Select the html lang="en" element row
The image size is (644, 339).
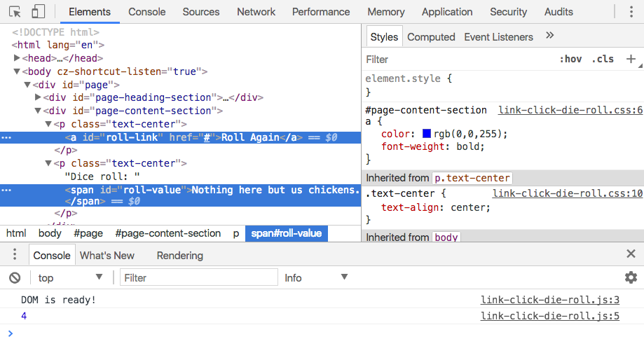(x=58, y=45)
